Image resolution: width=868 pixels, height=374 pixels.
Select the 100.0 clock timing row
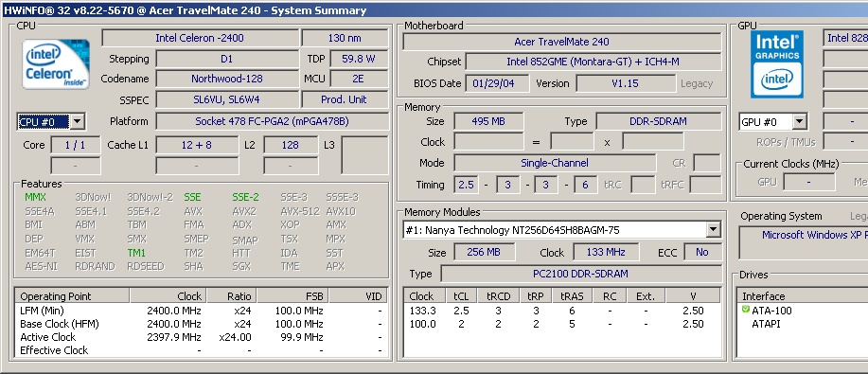pyautogui.click(x=562, y=324)
